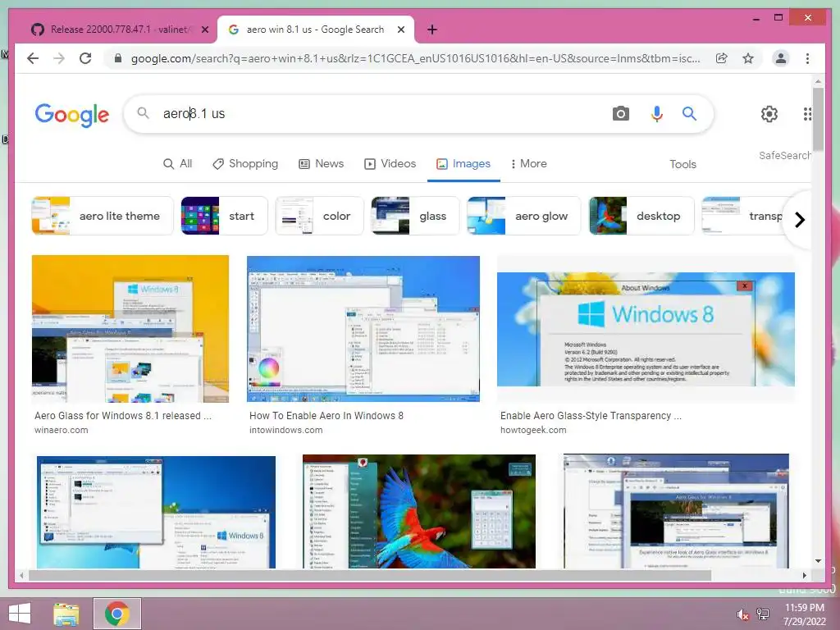Open the Videos results tab
The image size is (840, 630).
tap(390, 164)
